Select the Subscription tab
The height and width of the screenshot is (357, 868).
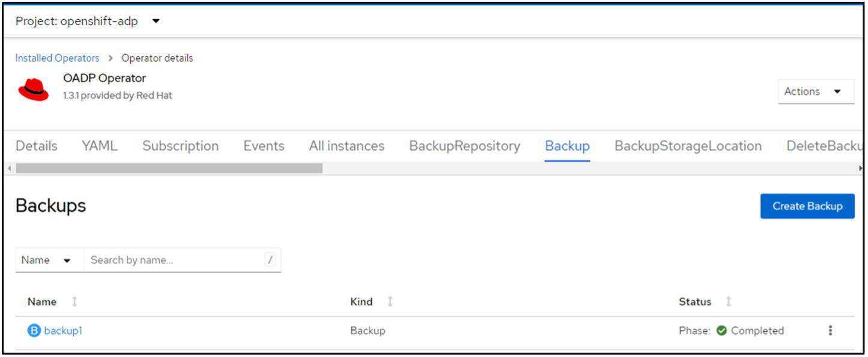180,146
